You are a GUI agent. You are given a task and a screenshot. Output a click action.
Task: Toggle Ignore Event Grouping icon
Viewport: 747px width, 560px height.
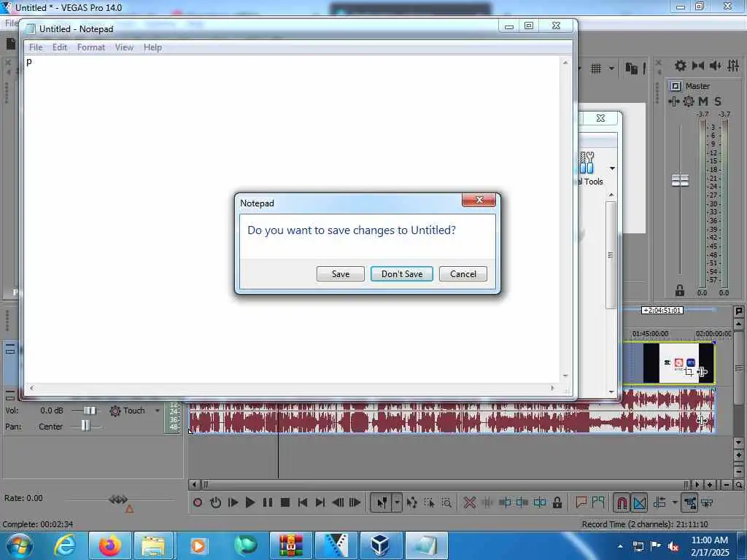click(x=707, y=502)
